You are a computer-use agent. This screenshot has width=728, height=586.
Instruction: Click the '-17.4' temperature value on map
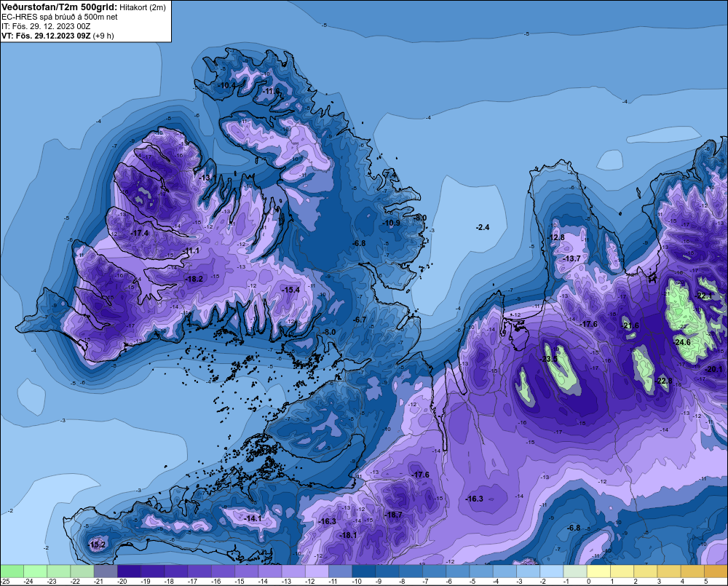tap(140, 233)
